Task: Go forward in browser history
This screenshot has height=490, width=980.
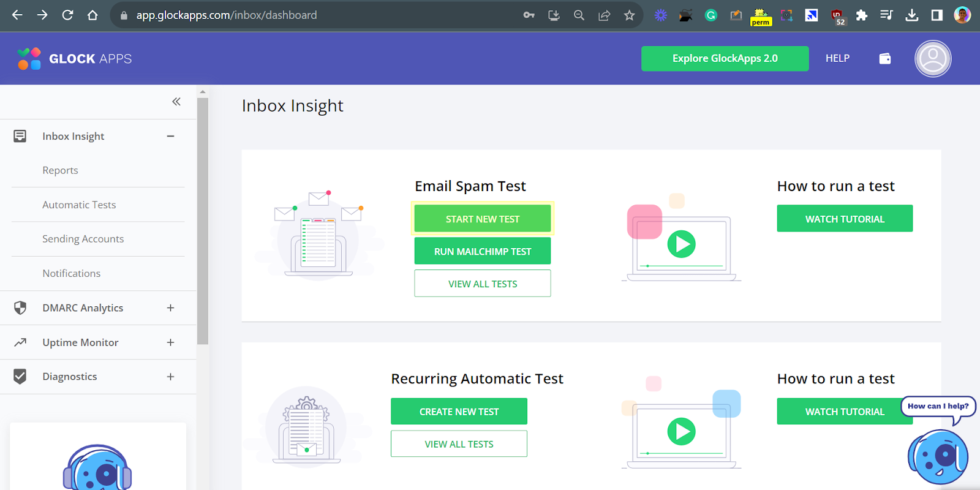Action: pos(42,15)
